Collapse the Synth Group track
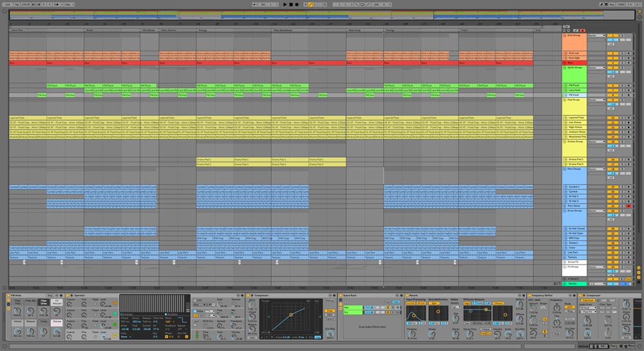The height and width of the screenshot is (351, 644). [565, 68]
